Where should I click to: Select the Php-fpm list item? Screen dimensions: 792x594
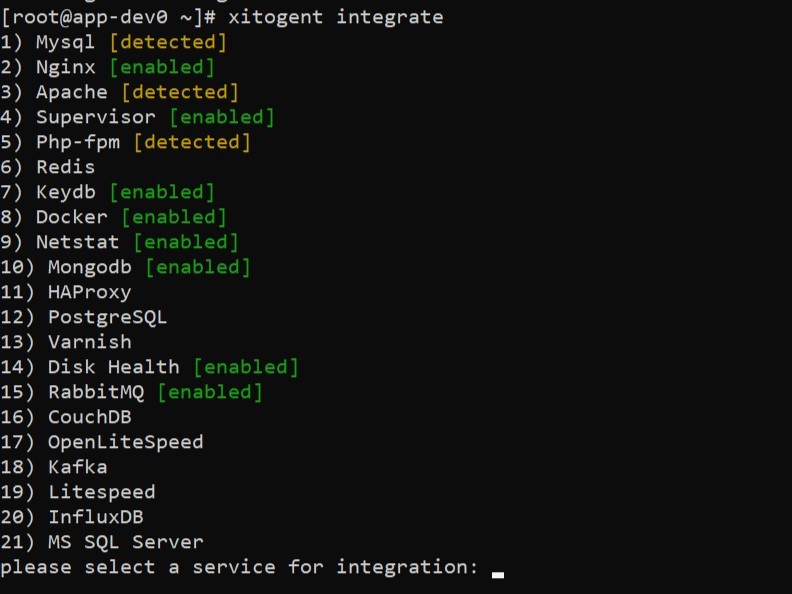pos(78,142)
